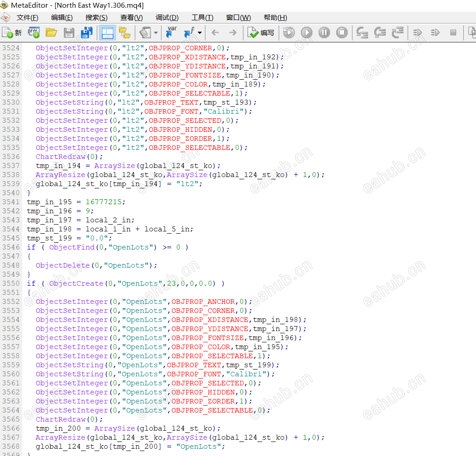Open the 搜索(S) menu
Screen dimensions: 476x456
96,18
